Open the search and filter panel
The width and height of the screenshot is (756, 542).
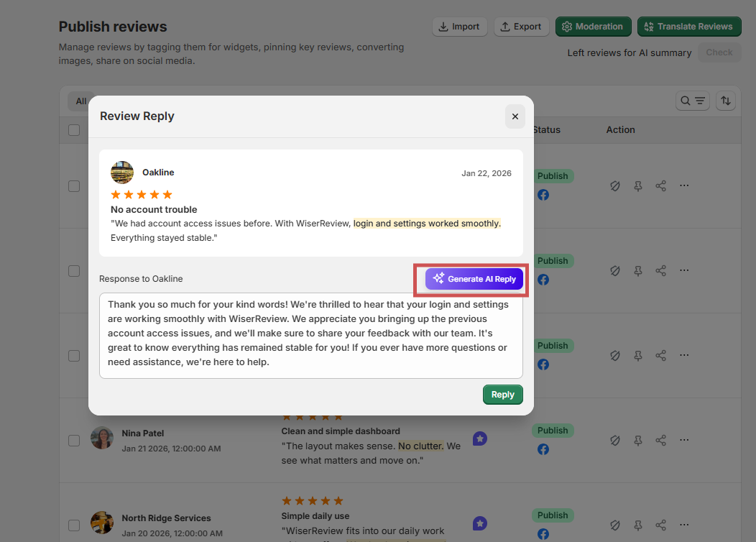pyautogui.click(x=692, y=100)
